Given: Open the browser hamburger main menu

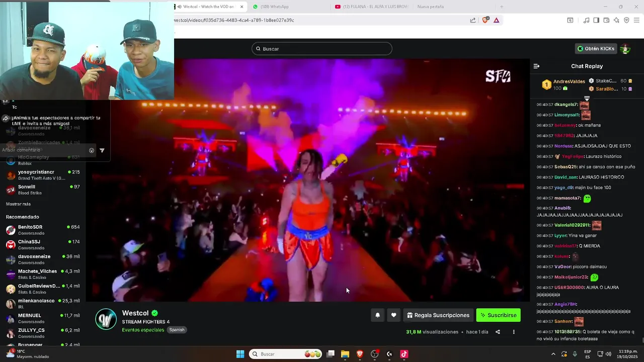Looking at the screenshot, I should click(x=637, y=20).
